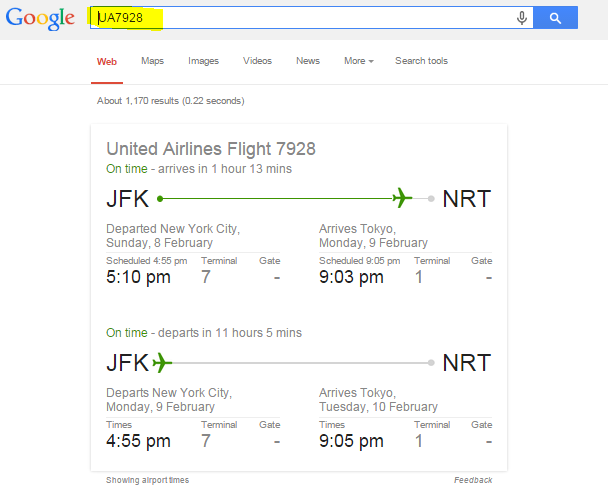Screen dimensions: 608x493
Task: Open the News tab
Action: (308, 61)
